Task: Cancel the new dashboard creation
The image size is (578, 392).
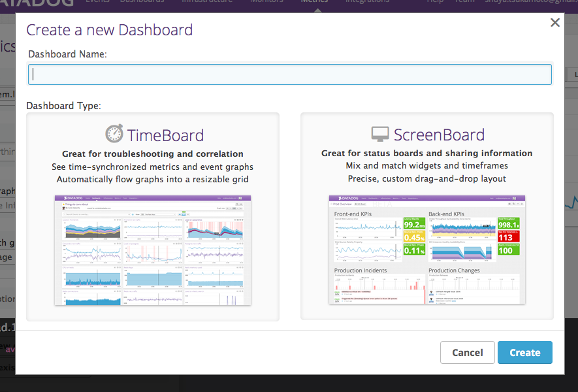Action: (x=467, y=352)
